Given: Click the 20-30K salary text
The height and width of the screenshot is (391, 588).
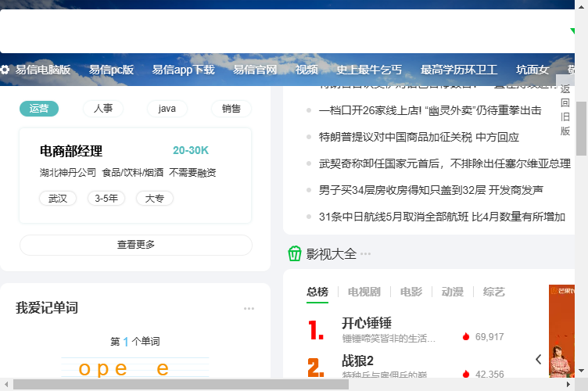Looking at the screenshot, I should tap(191, 150).
